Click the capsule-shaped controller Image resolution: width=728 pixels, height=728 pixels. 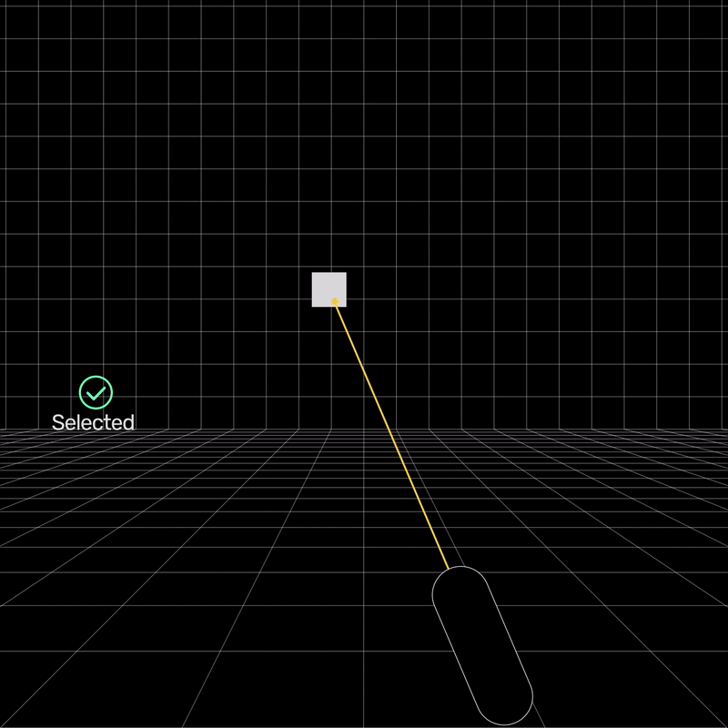[482, 645]
